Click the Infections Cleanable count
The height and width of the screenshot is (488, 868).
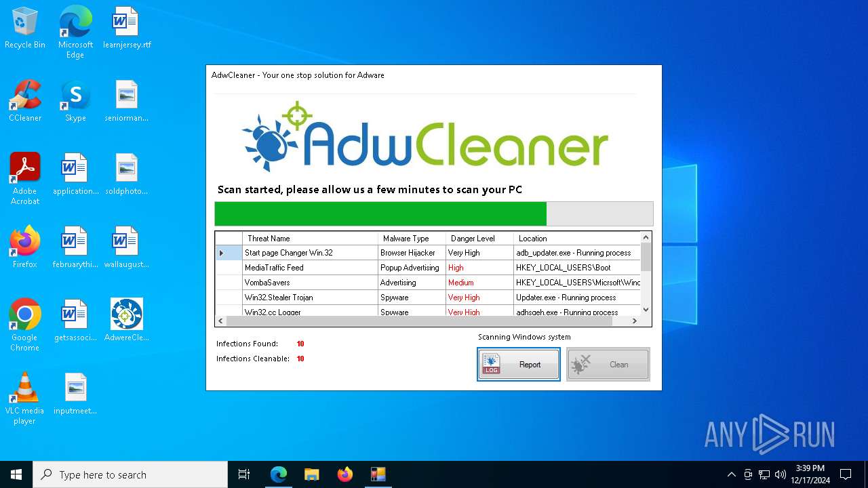300,359
